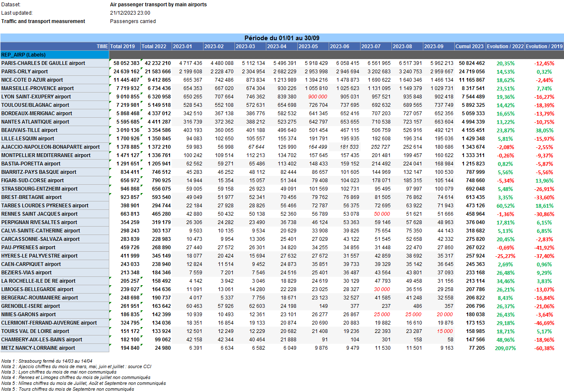564x392 pixels.
Task: Select 'PARIS-ORLY airport' row label
Action: click(x=54, y=72)
